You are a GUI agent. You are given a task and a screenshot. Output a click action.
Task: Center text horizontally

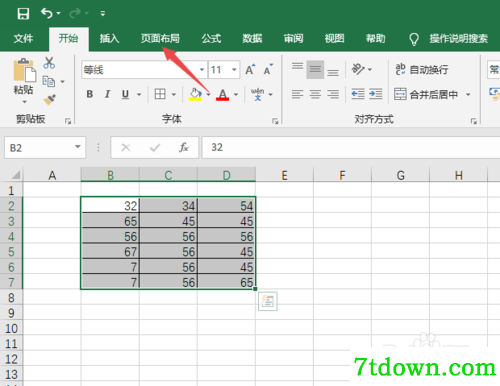coord(315,94)
